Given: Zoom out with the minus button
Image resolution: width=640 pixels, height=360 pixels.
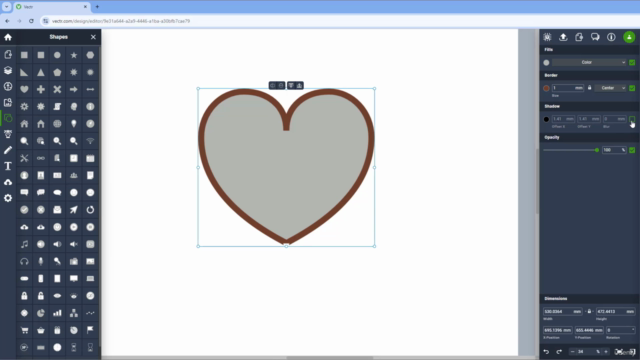Looking at the screenshot, I should pos(572,351).
